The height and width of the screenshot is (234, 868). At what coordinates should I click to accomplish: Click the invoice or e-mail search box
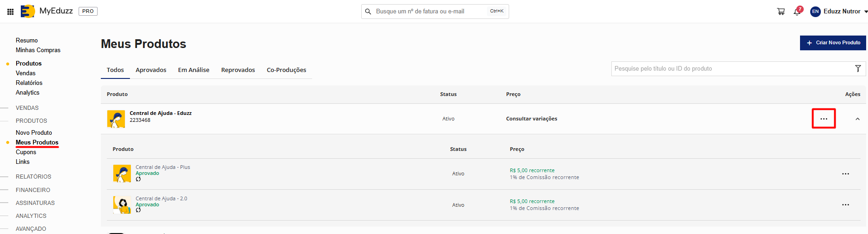(x=430, y=12)
